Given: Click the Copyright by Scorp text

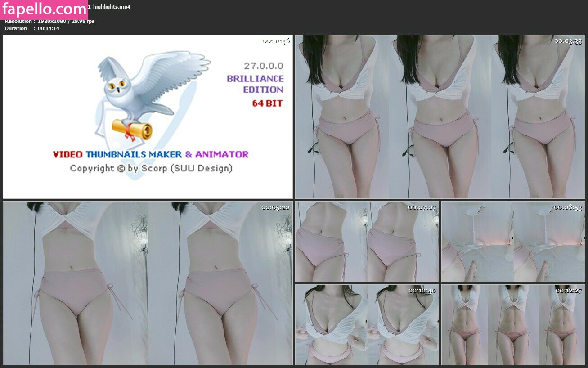Looking at the screenshot, I should click(151, 168).
